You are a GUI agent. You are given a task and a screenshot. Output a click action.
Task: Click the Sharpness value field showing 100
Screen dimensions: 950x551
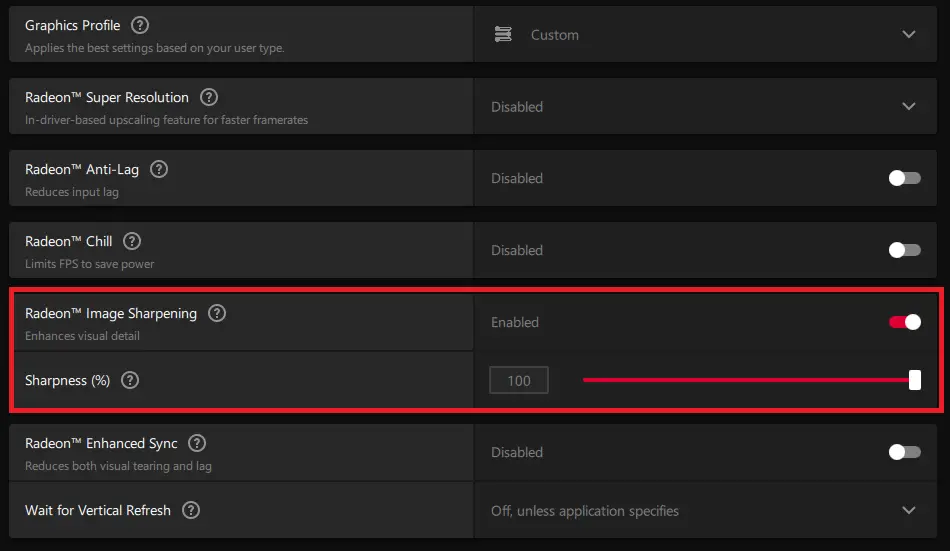pos(519,380)
